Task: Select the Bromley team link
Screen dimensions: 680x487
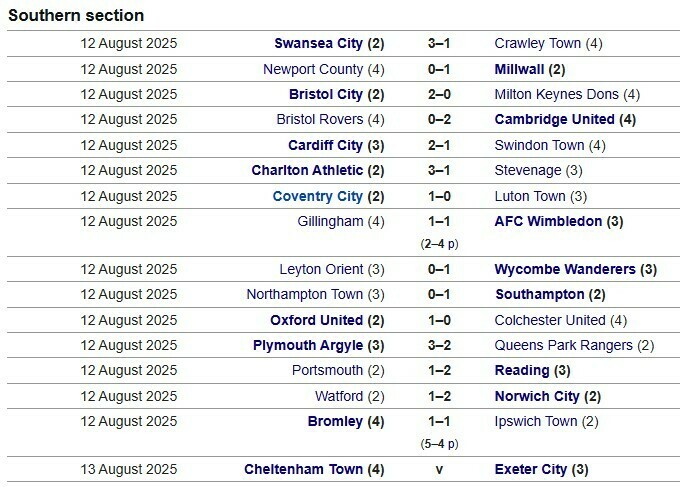Action: pos(335,421)
